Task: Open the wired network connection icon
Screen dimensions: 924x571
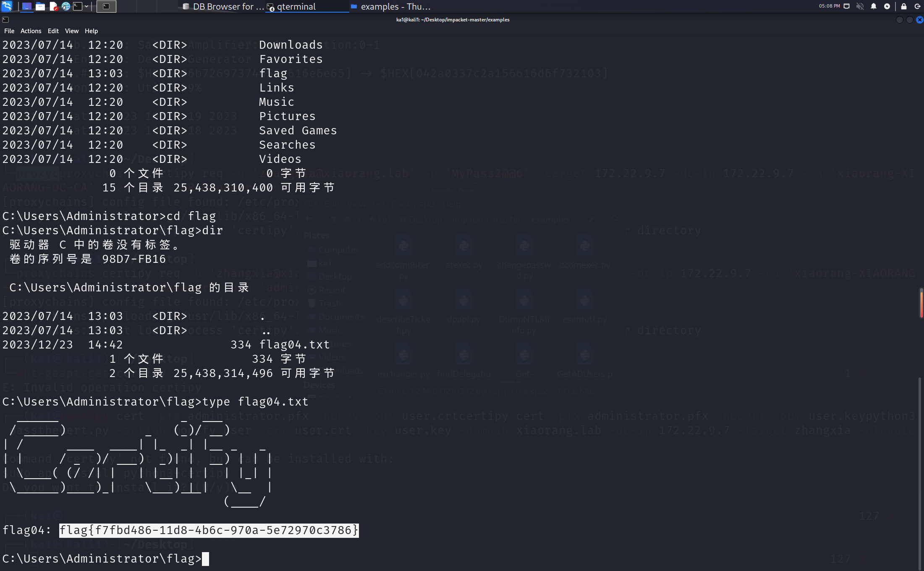Action: click(x=847, y=6)
